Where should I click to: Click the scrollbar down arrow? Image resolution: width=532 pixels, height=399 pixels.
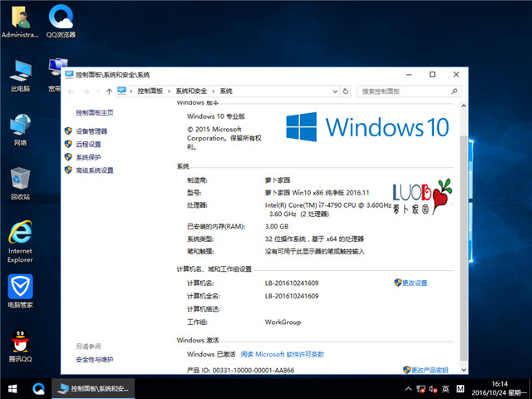pyautogui.click(x=464, y=370)
